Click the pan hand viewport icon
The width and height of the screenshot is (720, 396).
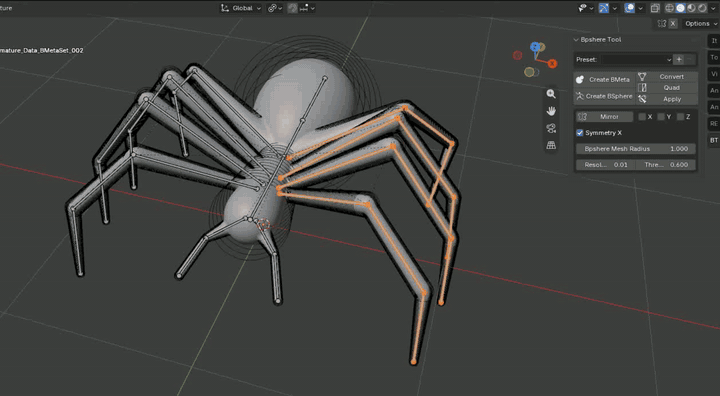coord(551,111)
